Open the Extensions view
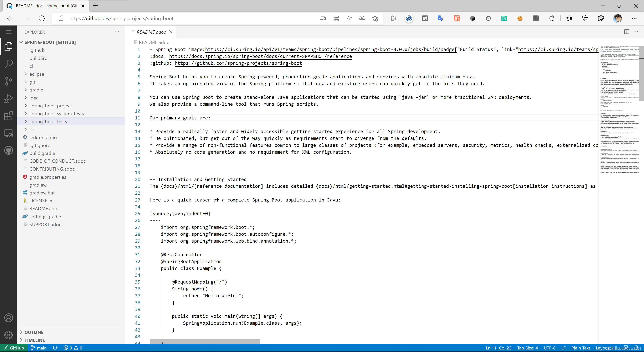Image resolution: width=644 pixels, height=352 pixels. [x=9, y=116]
